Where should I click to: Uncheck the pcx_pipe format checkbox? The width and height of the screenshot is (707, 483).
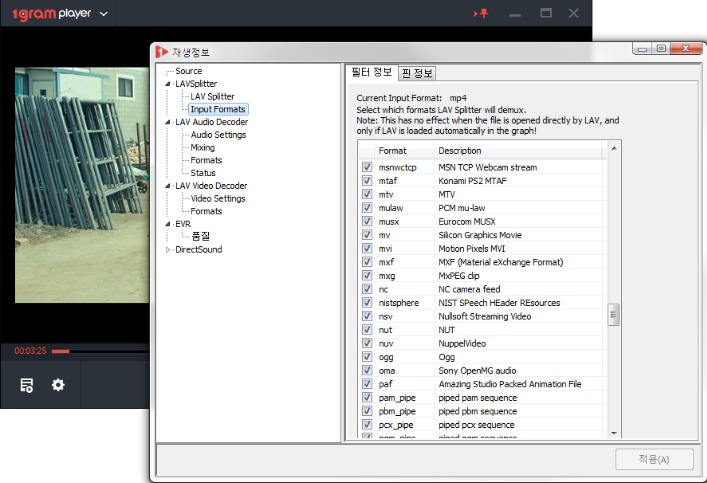pos(367,424)
